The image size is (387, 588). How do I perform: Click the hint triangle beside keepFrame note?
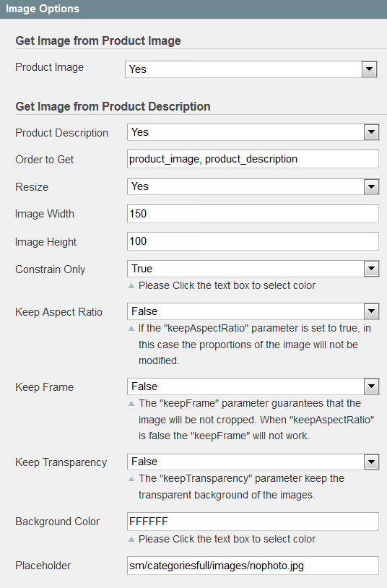click(x=131, y=404)
